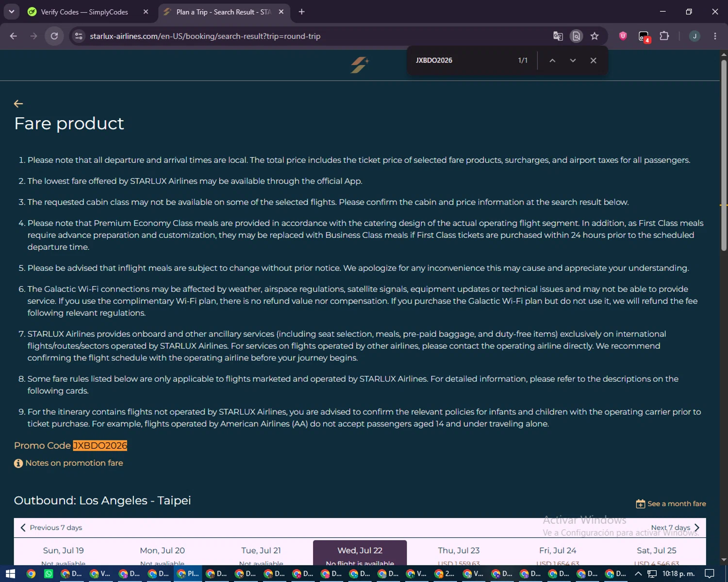Viewport: 728px width, 582px height.
Task: Click the page vertical scrollbar thumb
Action: pyautogui.click(x=724, y=155)
